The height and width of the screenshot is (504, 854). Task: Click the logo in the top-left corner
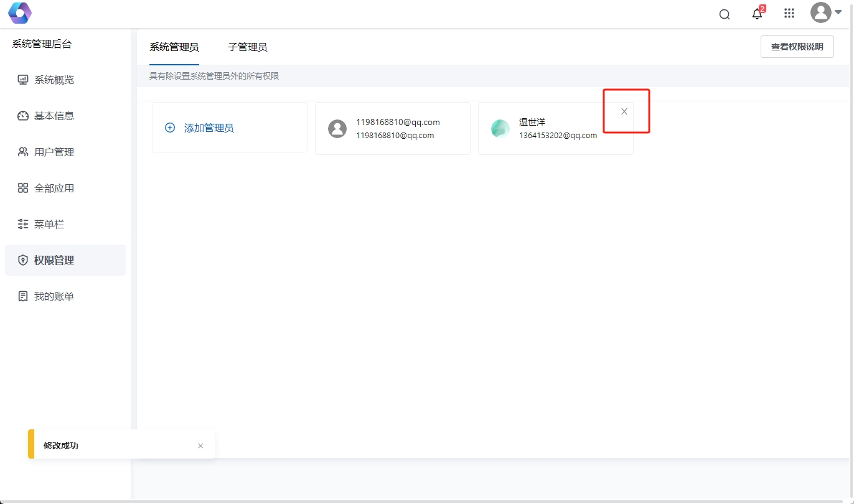[19, 12]
